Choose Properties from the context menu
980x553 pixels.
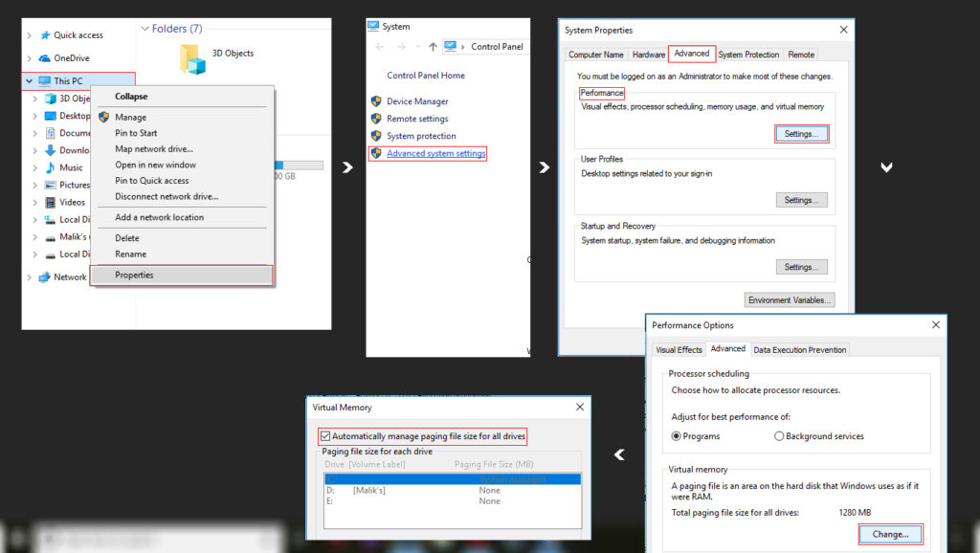(x=134, y=276)
